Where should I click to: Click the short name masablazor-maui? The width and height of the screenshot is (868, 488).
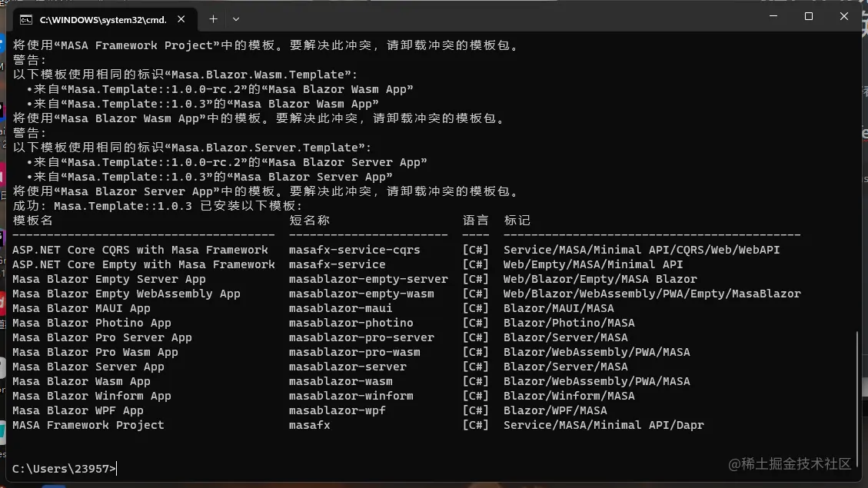[341, 308]
